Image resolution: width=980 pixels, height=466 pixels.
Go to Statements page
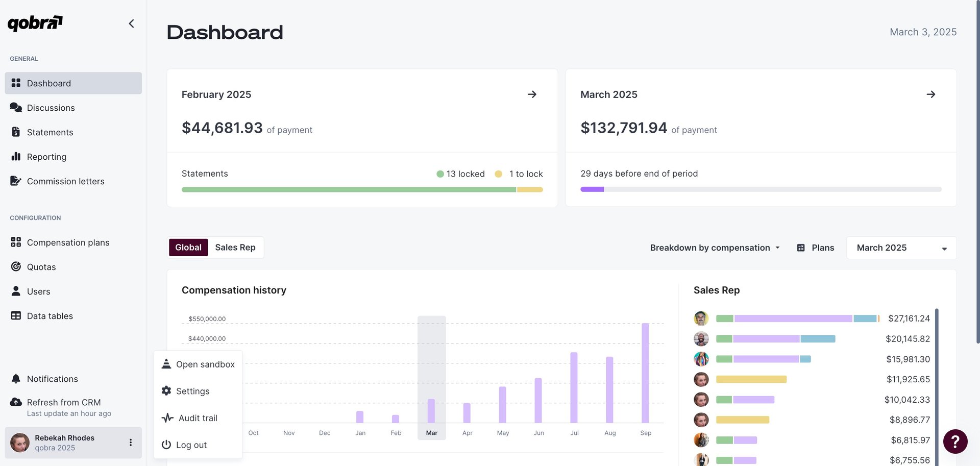pos(50,132)
